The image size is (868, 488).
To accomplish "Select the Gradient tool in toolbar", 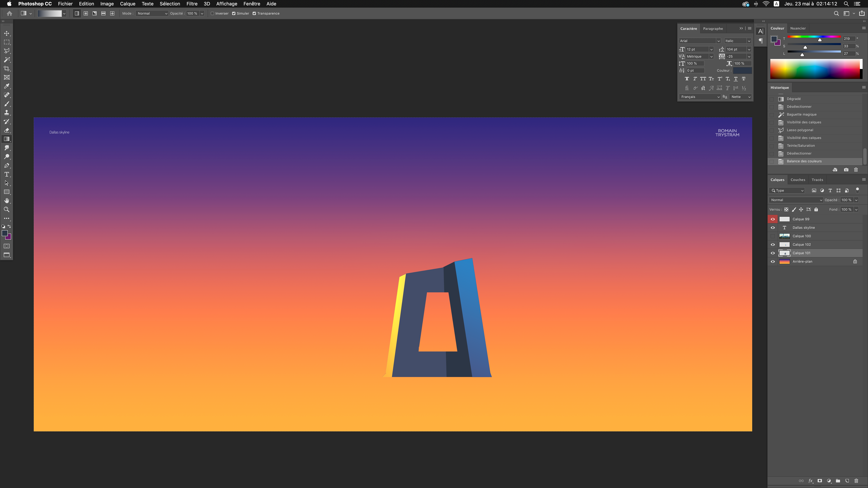I will point(7,139).
